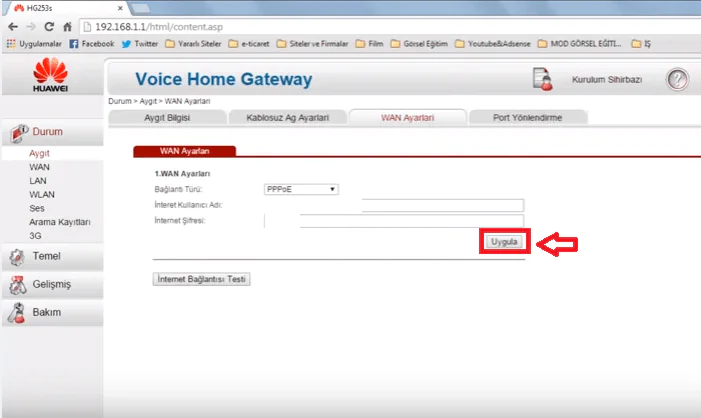Reload the page with the refresh icon
Viewport: 701px width, 418px height.
tap(49, 27)
